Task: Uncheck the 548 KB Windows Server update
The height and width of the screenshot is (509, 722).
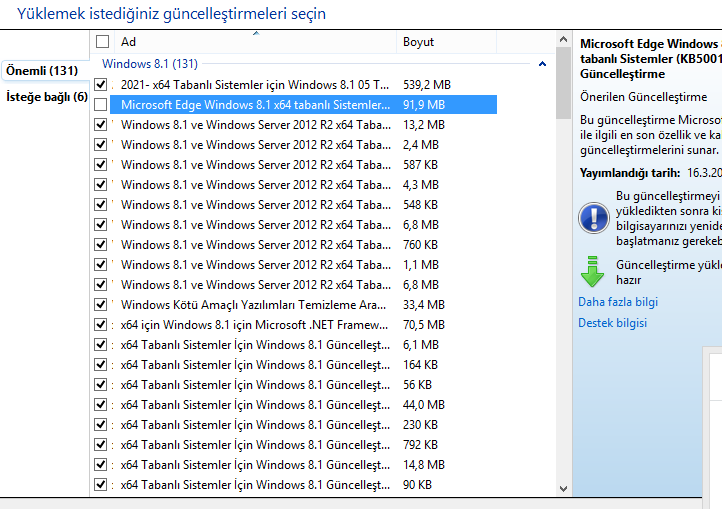Action: (x=100, y=205)
